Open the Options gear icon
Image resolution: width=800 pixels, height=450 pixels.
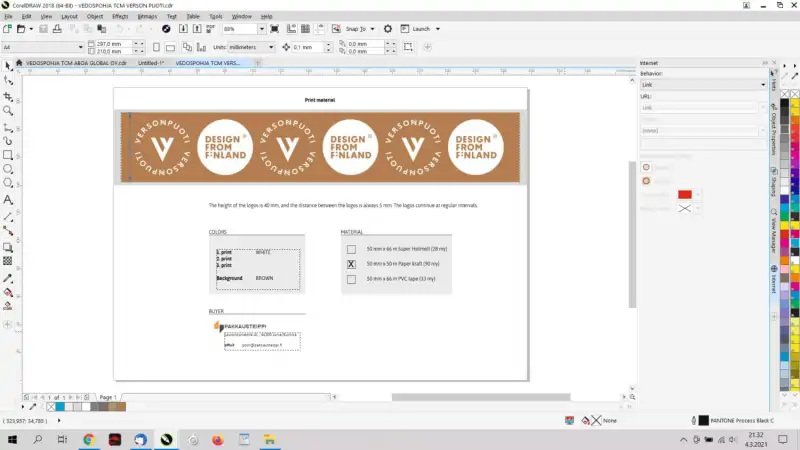tap(388, 29)
